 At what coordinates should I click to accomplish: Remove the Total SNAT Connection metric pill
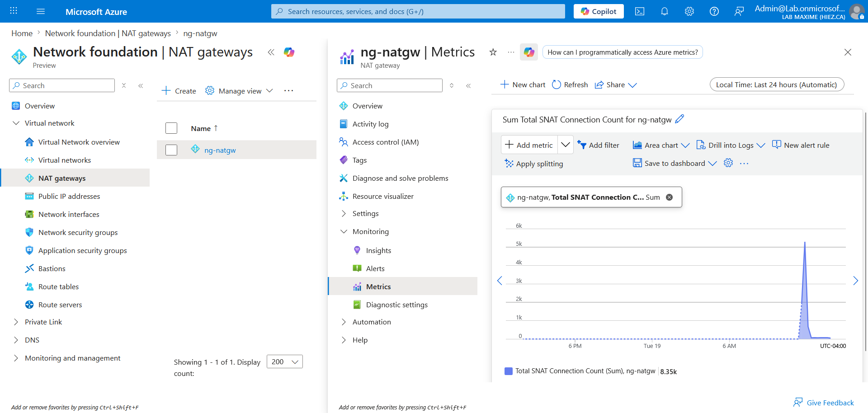(x=670, y=197)
